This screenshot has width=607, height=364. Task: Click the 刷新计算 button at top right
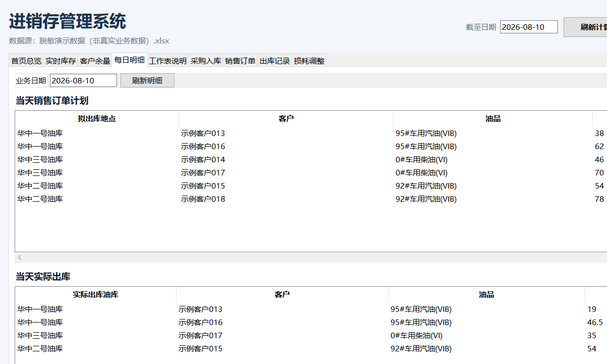[585, 27]
